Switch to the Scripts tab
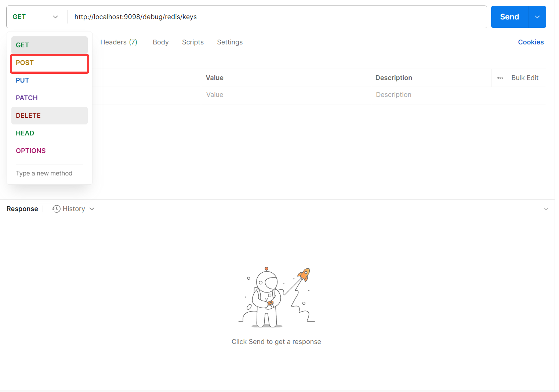This screenshot has width=559, height=392. (x=193, y=42)
